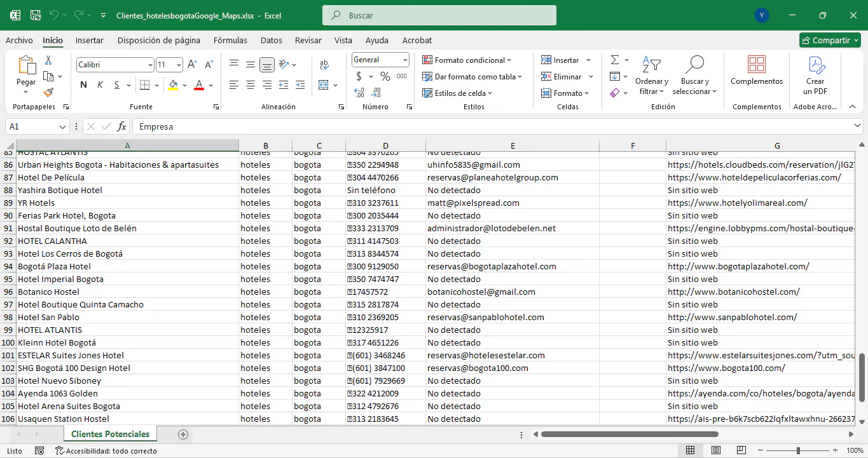Add a new sheet with the plus button

[183, 434]
